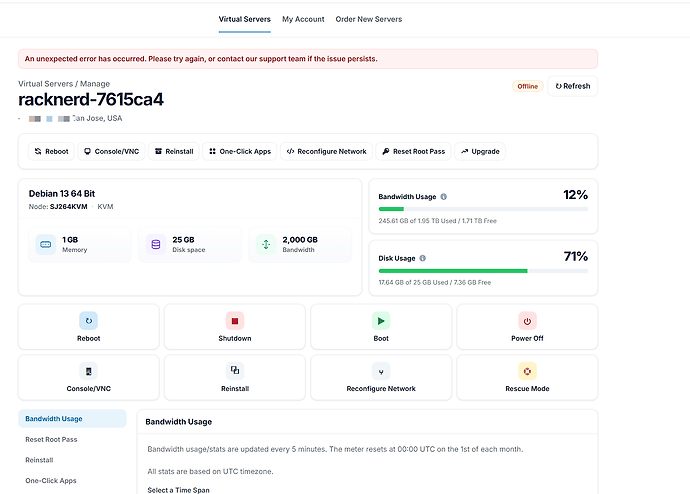The height and width of the screenshot is (494, 690).
Task: Click the green Boot play icon
Action: coord(381,321)
